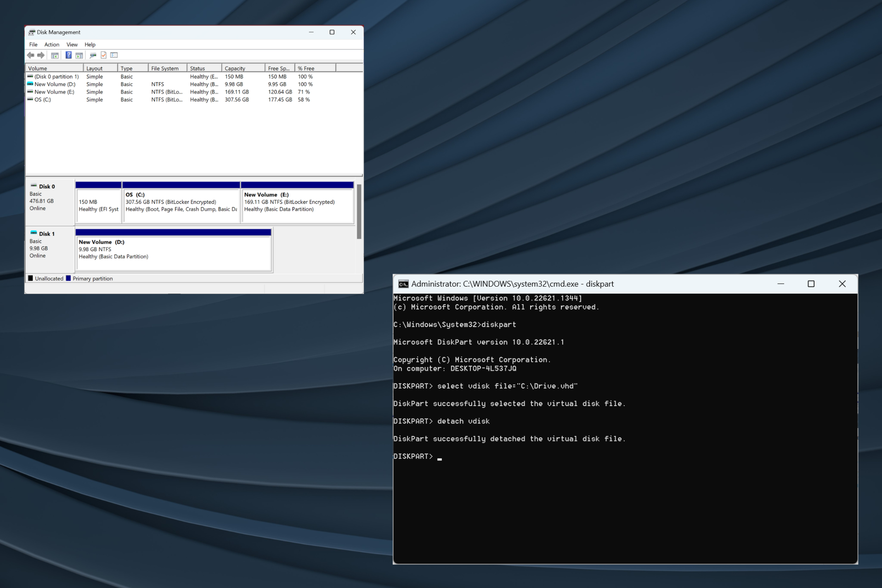Close the cmd.exe diskpart window
The height and width of the screenshot is (588, 882).
pos(842,284)
